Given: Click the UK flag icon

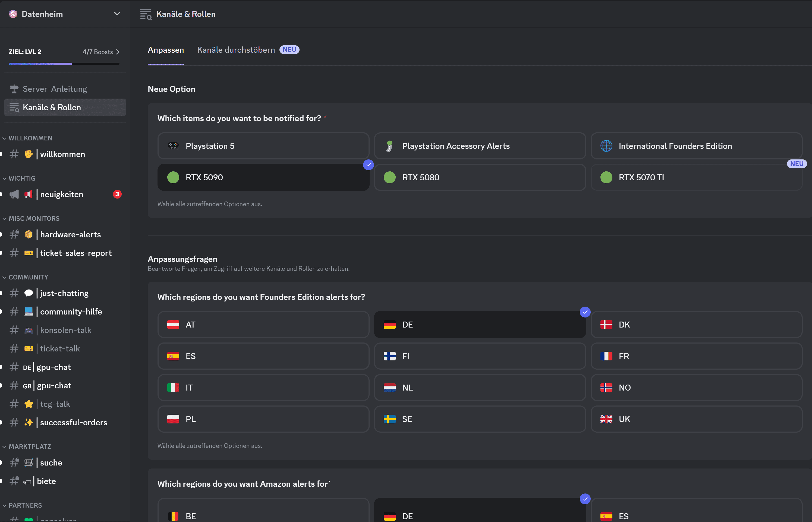Looking at the screenshot, I should (606, 419).
